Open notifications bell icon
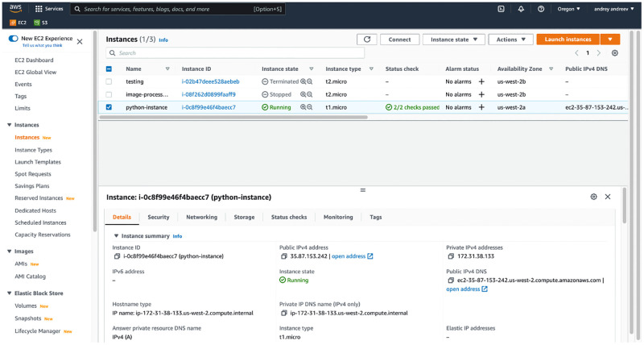Screen dimensions: 644x345 [x=521, y=9]
